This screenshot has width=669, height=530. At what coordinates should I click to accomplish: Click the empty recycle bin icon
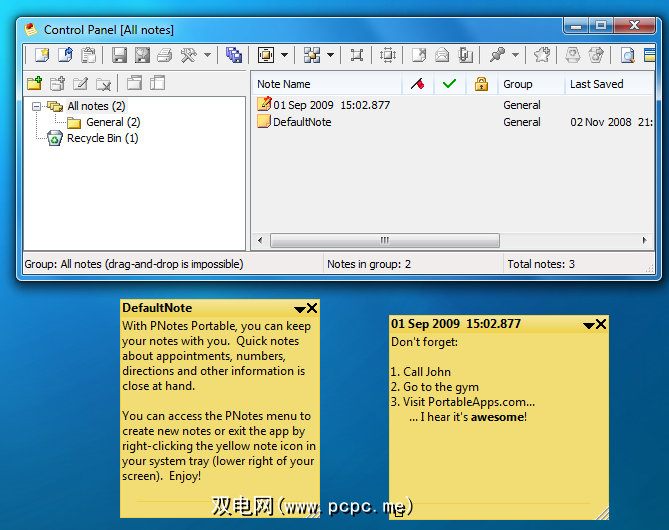(x=573, y=55)
